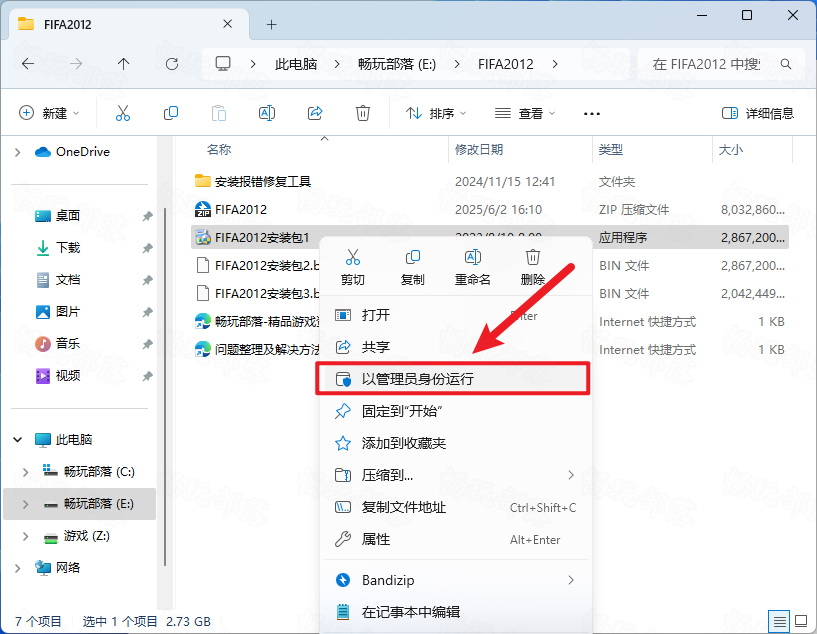Select the FIFA2012安装包2 BIN file

click(x=256, y=266)
